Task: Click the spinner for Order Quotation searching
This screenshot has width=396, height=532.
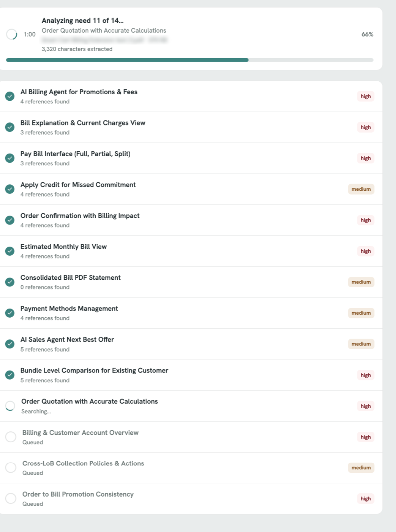Action: (x=10, y=406)
